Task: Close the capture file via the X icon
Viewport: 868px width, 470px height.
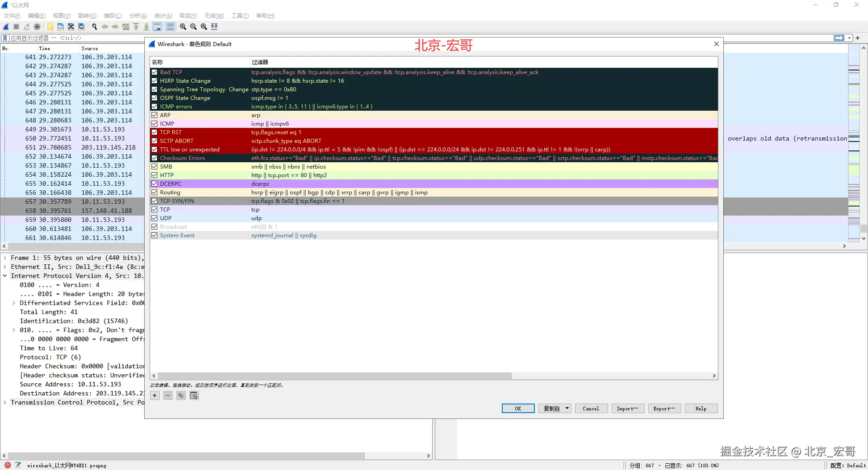Action: pos(71,27)
